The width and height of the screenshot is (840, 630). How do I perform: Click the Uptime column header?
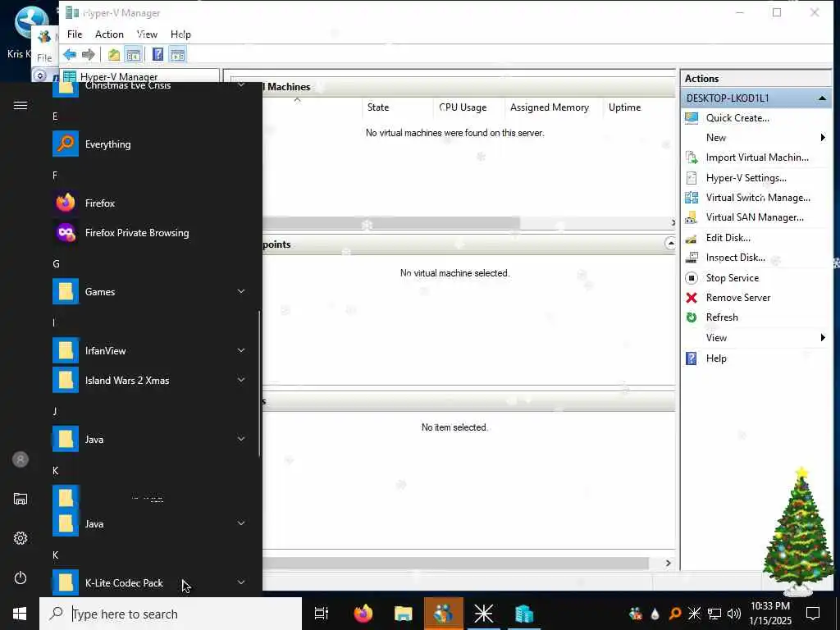coord(638,107)
